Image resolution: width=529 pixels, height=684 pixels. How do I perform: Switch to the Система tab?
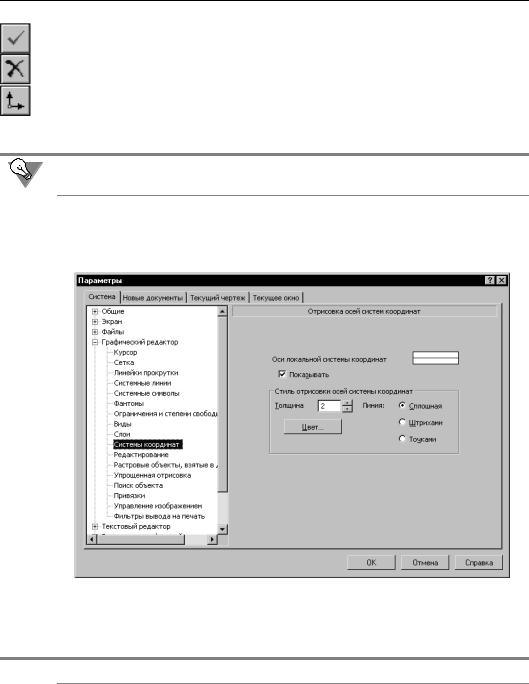(102, 297)
